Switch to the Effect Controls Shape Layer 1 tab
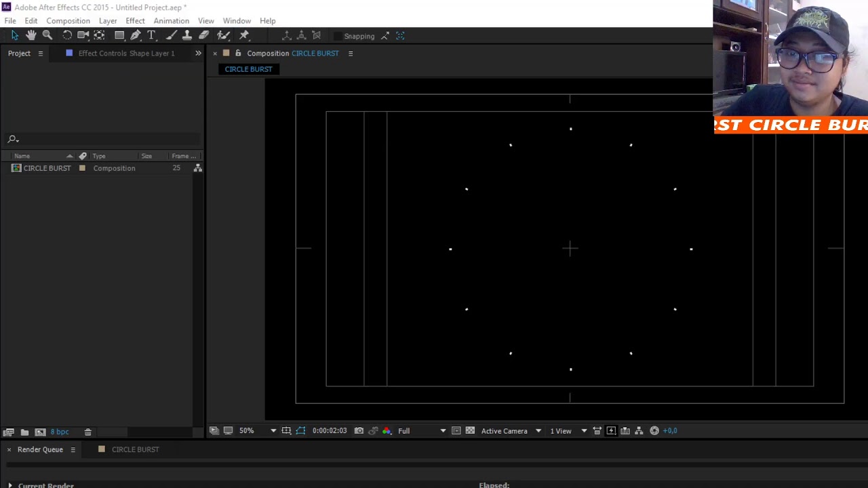The width and height of the screenshot is (868, 488). 126,53
